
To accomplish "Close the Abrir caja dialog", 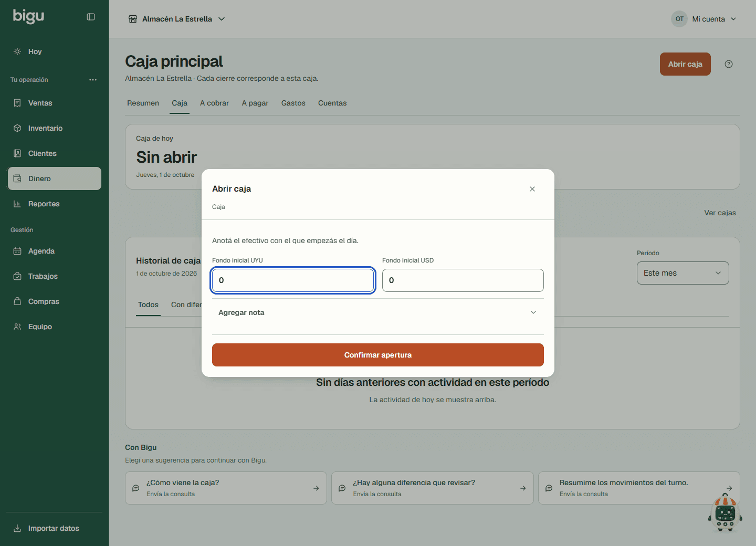I will (532, 189).
